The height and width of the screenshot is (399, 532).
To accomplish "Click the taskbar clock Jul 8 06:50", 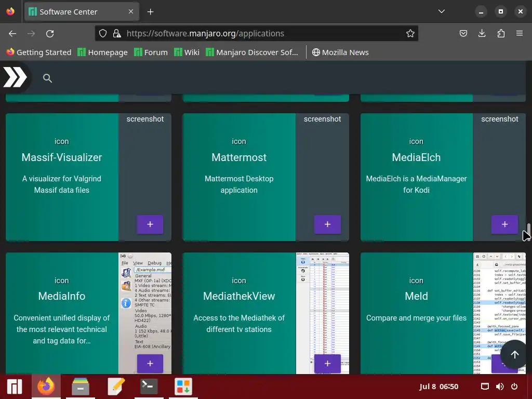I will pyautogui.click(x=438, y=387).
